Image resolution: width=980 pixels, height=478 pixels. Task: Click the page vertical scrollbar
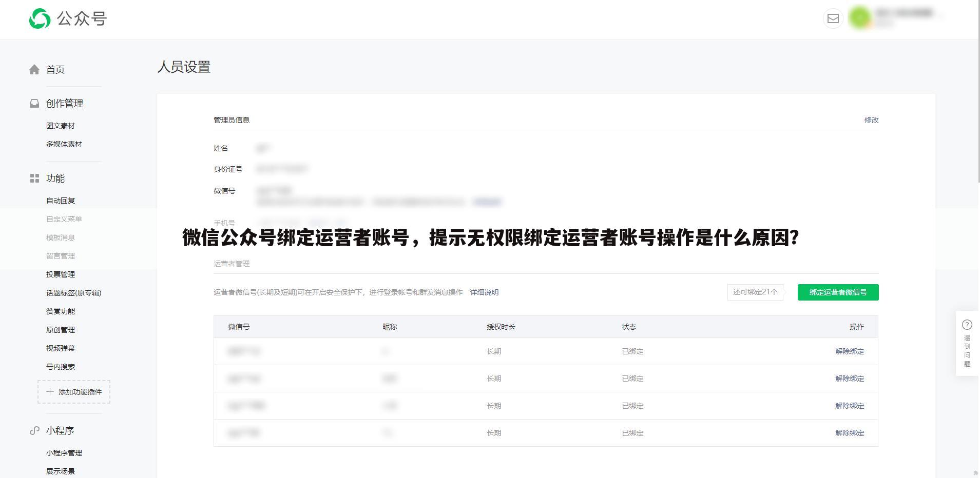pyautogui.click(x=979, y=91)
